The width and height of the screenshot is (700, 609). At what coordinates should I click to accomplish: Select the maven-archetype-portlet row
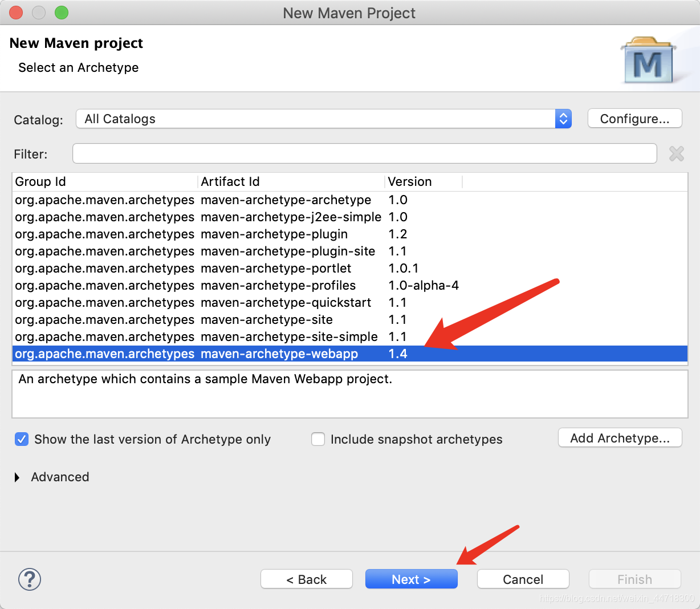click(x=350, y=268)
